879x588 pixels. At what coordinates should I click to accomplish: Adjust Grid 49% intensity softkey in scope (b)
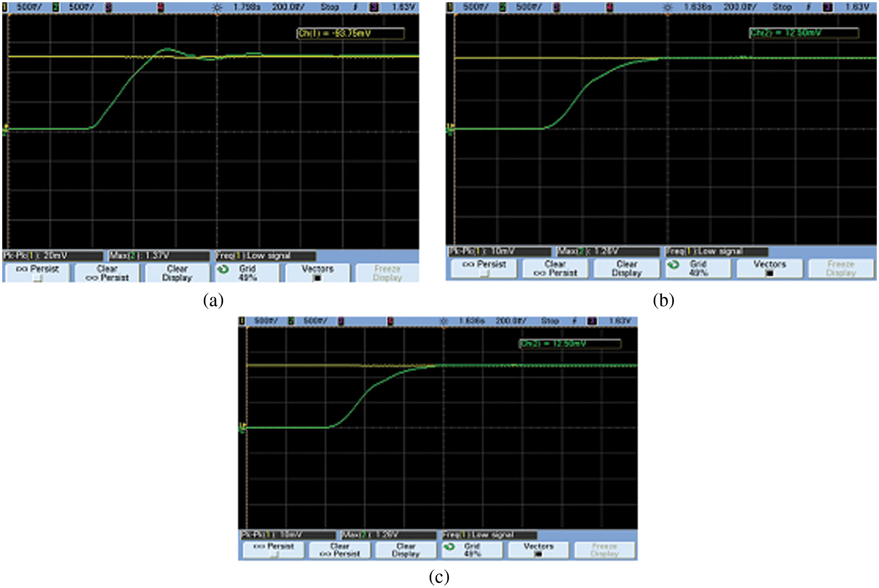[x=698, y=268]
